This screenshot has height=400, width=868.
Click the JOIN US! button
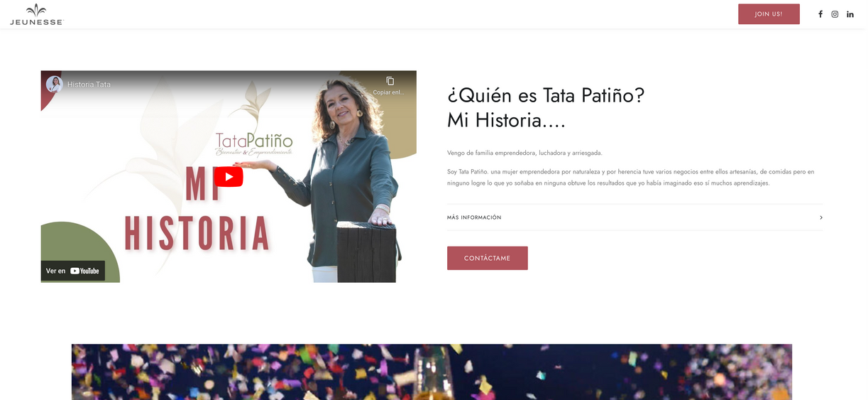pos(769,14)
